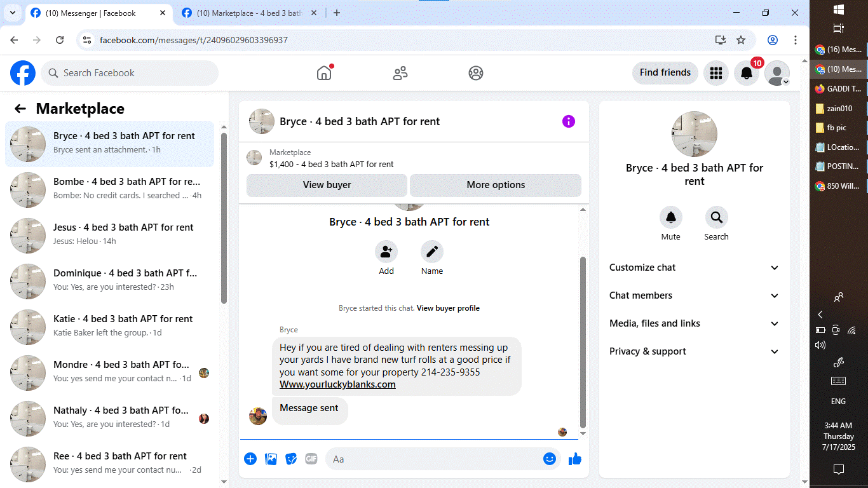The height and width of the screenshot is (488, 868).
Task: Open Katie's conversation in the list
Action: point(110,327)
